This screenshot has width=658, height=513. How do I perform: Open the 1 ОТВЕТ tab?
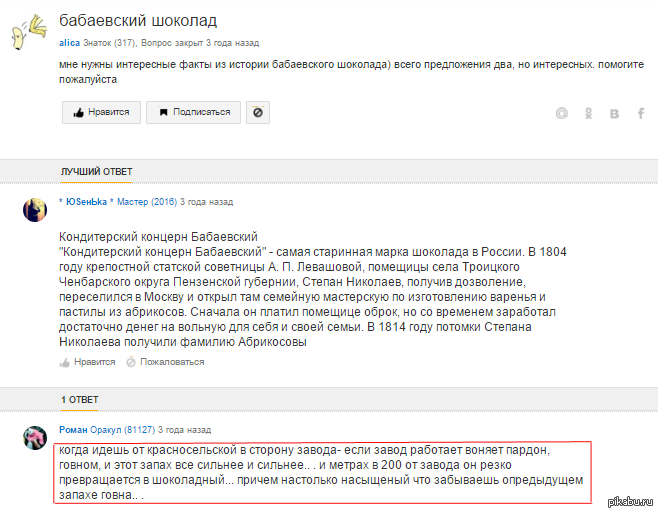tap(80, 399)
